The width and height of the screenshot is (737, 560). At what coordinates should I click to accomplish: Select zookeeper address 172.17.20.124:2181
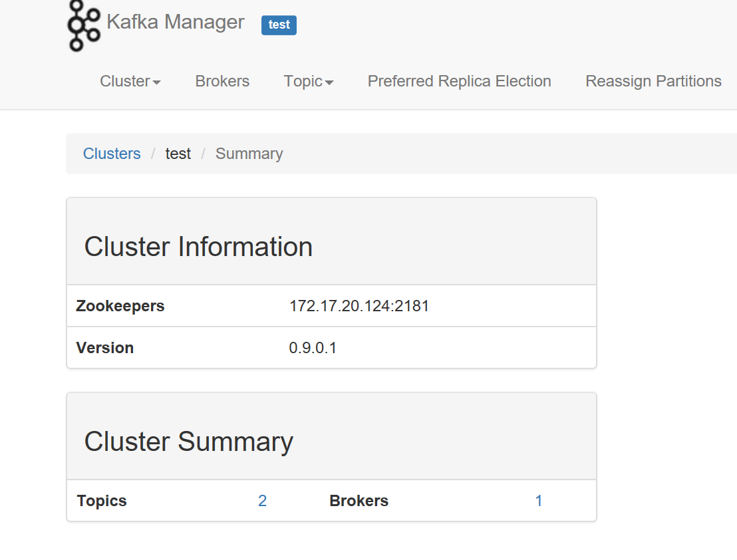coord(359,306)
